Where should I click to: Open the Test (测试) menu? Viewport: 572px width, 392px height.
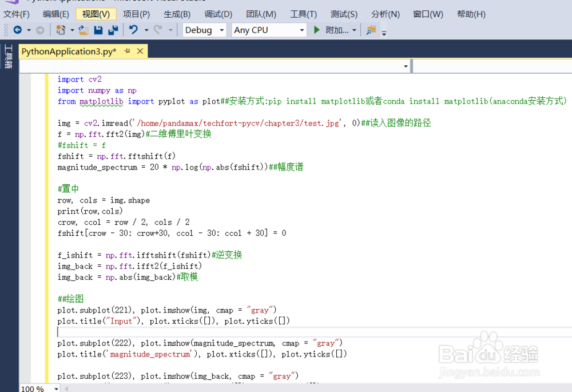point(344,14)
